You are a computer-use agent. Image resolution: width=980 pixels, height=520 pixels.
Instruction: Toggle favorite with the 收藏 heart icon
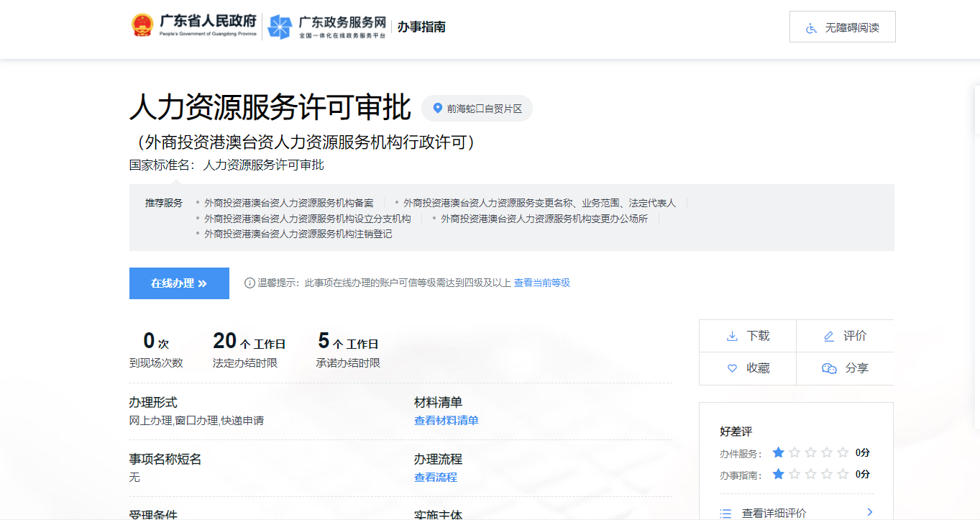[732, 368]
